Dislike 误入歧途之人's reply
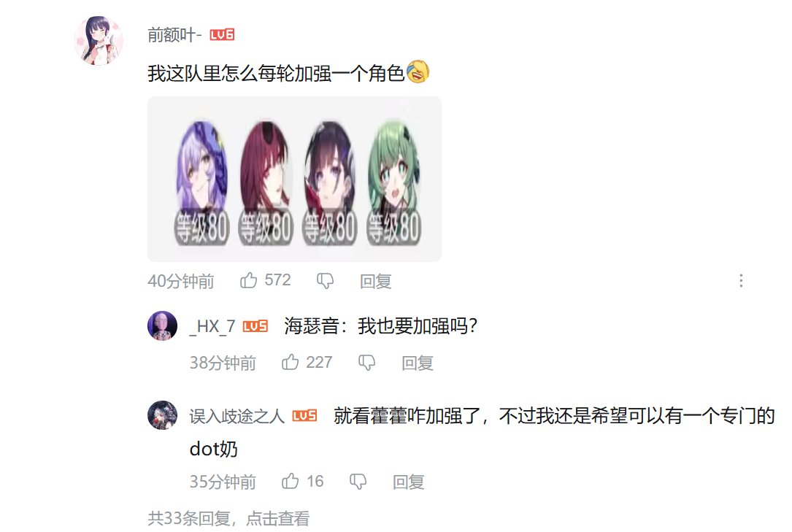The image size is (792, 532). tap(358, 482)
